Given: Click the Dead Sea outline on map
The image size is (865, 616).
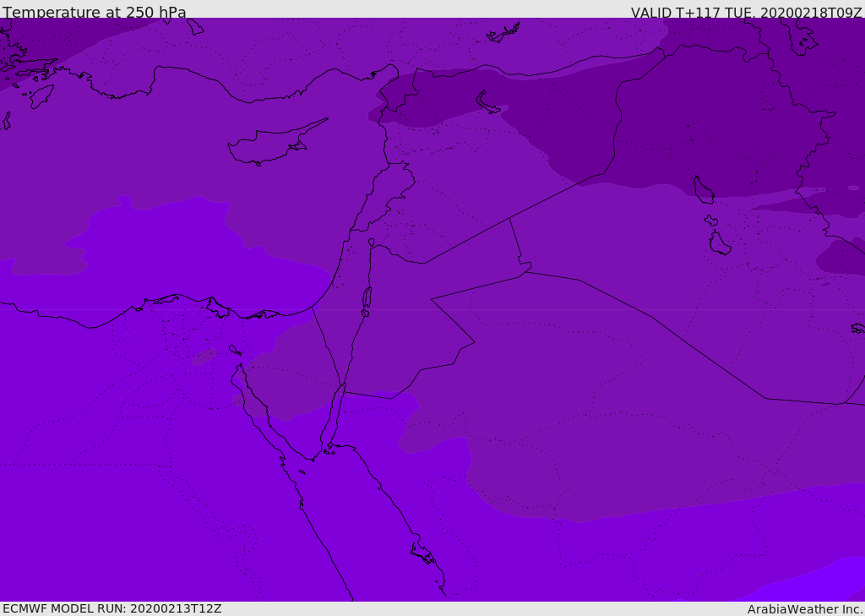Looking at the screenshot, I should (367, 301).
